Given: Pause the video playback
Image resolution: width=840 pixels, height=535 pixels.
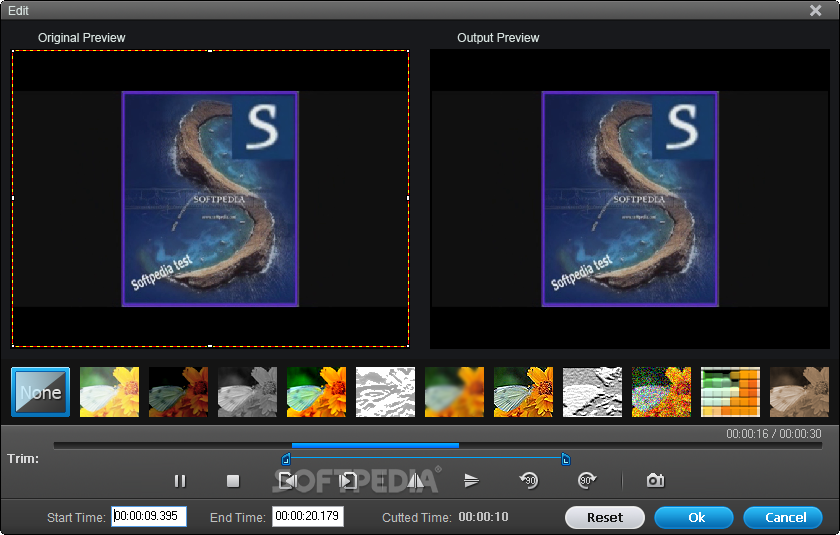Looking at the screenshot, I should (x=180, y=481).
